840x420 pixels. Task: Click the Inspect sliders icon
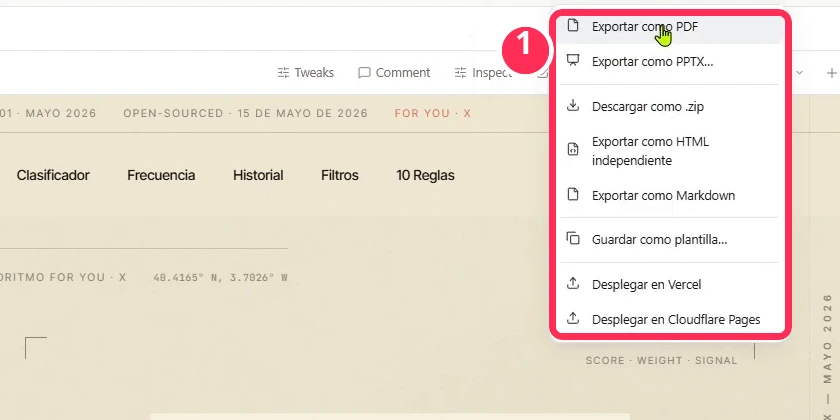pos(460,73)
